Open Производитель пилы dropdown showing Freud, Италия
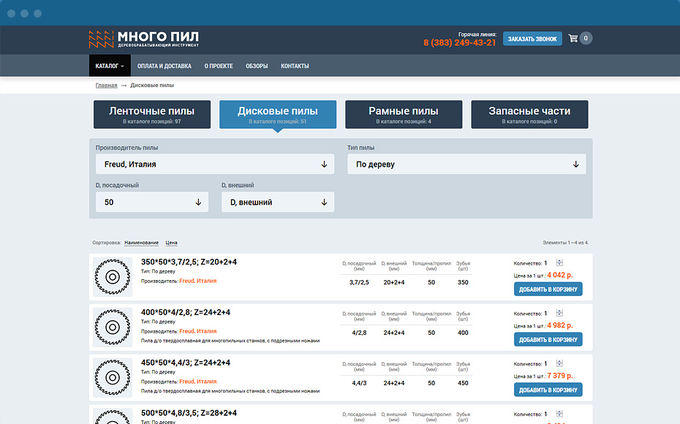The width and height of the screenshot is (680, 424). click(214, 164)
